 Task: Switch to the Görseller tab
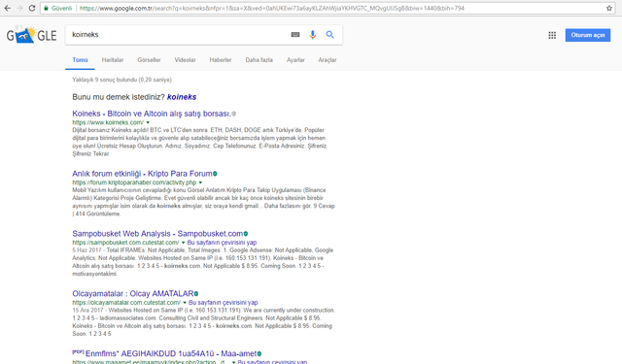pyautogui.click(x=149, y=60)
